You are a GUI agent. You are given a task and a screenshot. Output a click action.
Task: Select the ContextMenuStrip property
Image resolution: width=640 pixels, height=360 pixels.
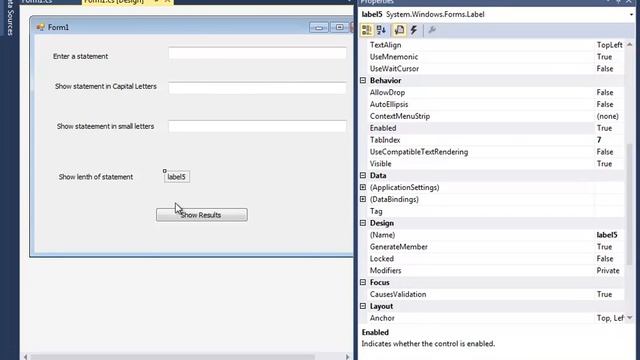[x=400, y=116]
